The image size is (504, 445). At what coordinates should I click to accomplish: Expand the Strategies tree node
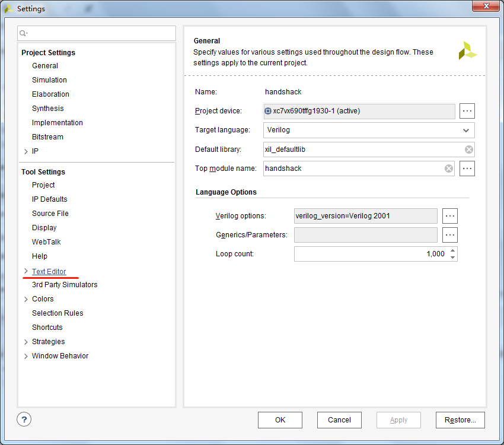[26, 342]
